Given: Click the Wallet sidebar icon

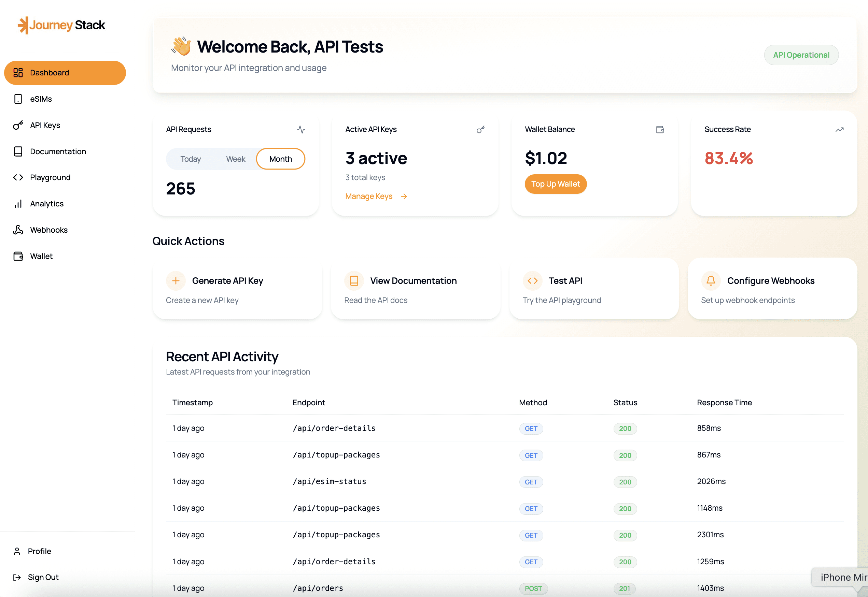Looking at the screenshot, I should coord(18,256).
